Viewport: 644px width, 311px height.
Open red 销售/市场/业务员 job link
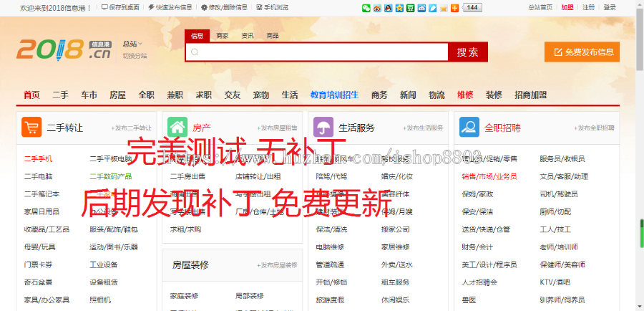(x=489, y=176)
